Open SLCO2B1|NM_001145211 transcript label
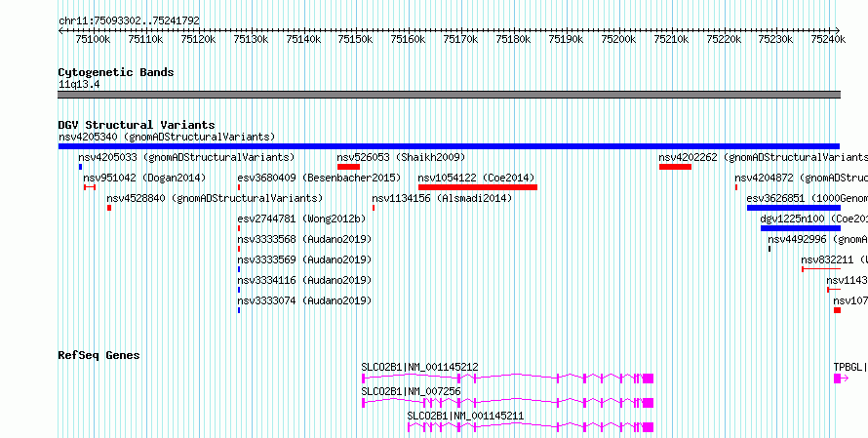868x438 pixels. pos(465,416)
